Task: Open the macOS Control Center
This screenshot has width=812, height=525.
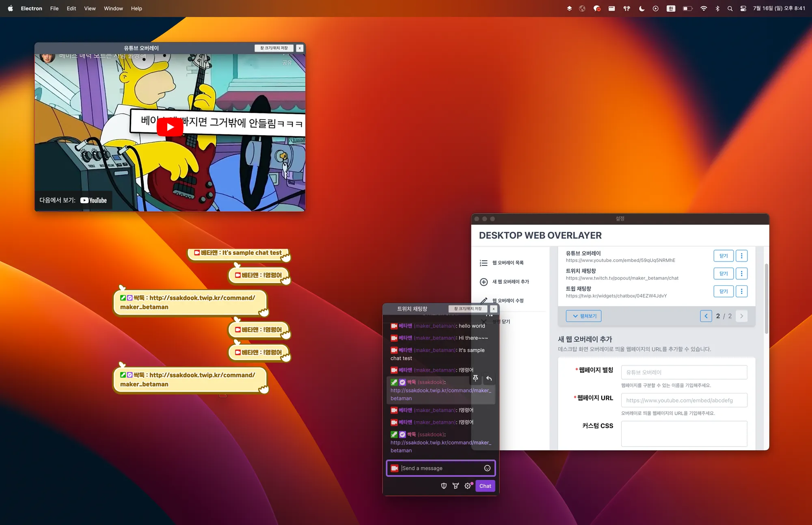Action: tap(743, 9)
